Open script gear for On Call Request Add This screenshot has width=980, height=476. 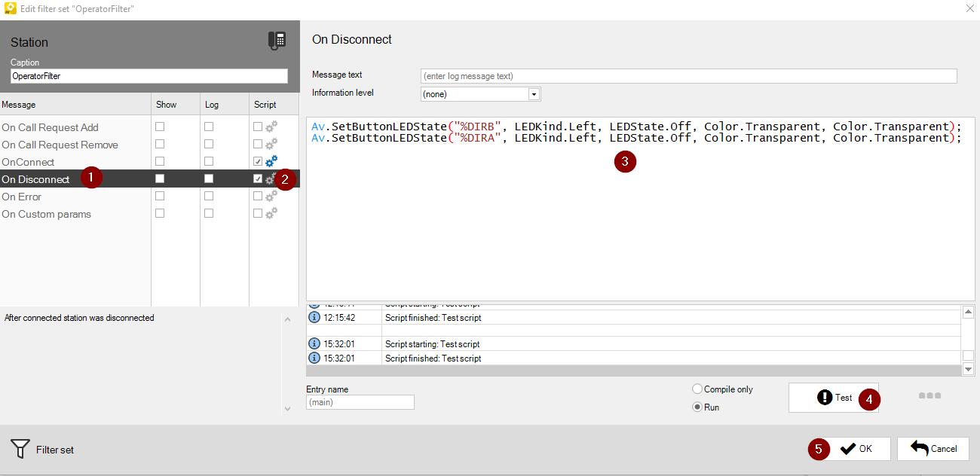(271, 127)
